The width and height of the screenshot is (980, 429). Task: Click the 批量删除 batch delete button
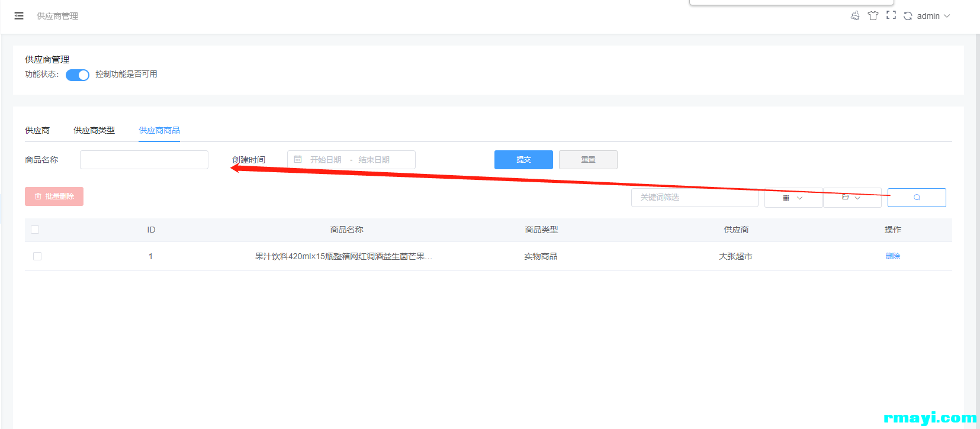click(x=54, y=196)
